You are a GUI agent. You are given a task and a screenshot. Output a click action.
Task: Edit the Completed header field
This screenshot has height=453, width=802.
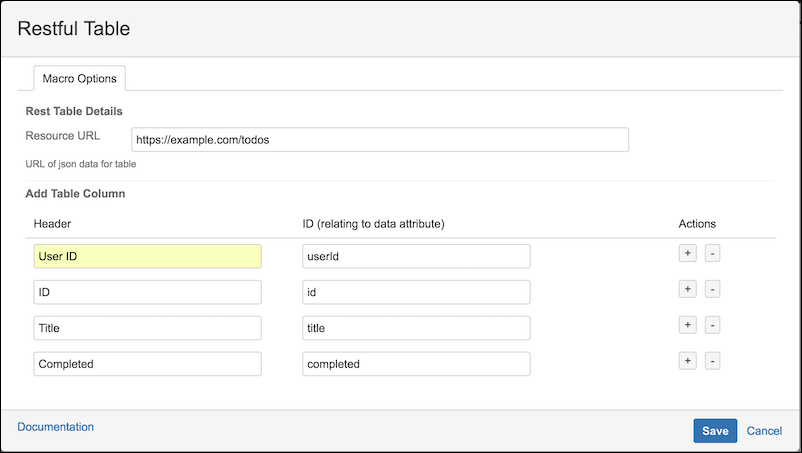tap(147, 364)
